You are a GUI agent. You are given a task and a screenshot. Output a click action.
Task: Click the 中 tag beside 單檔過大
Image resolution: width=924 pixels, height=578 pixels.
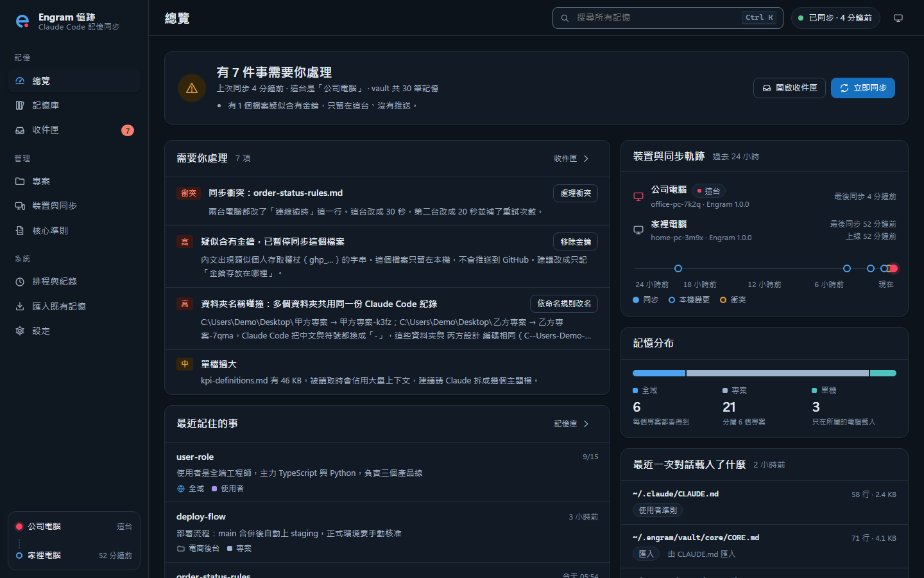pyautogui.click(x=185, y=364)
